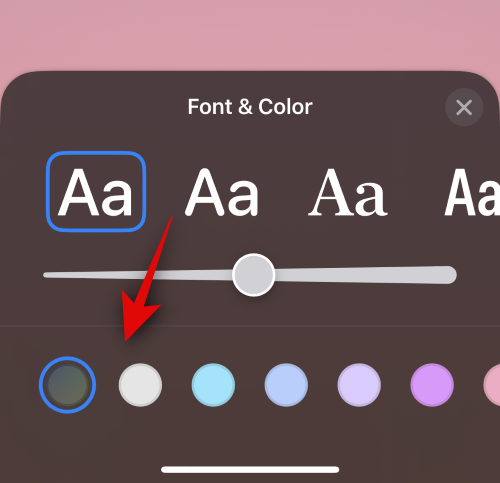Choose the white color swatch
The height and width of the screenshot is (483, 500).
pos(140,385)
